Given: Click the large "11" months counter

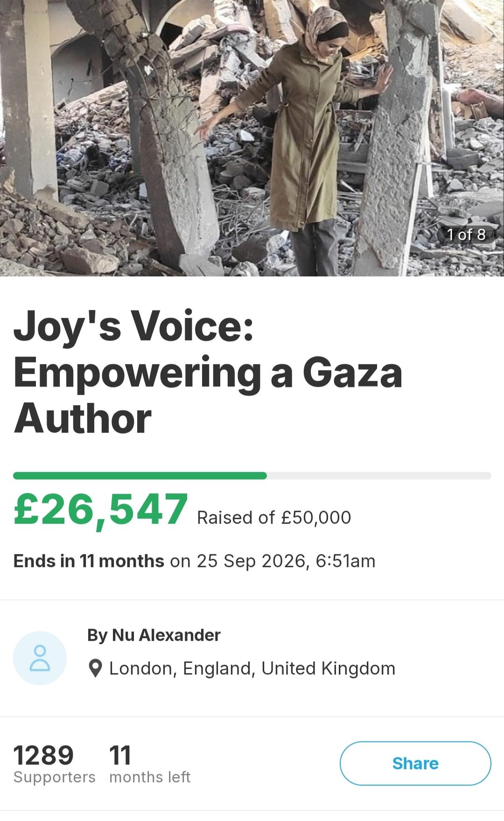Looking at the screenshot, I should [x=120, y=755].
